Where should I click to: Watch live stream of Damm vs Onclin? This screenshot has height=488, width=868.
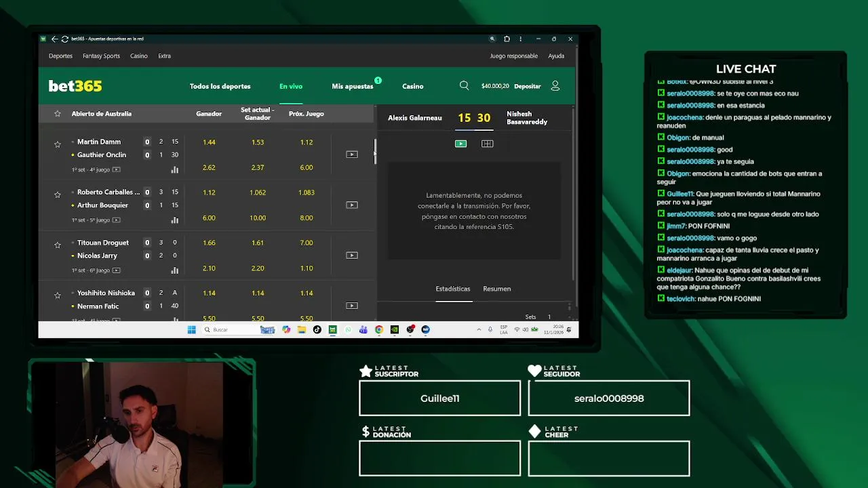coord(351,155)
